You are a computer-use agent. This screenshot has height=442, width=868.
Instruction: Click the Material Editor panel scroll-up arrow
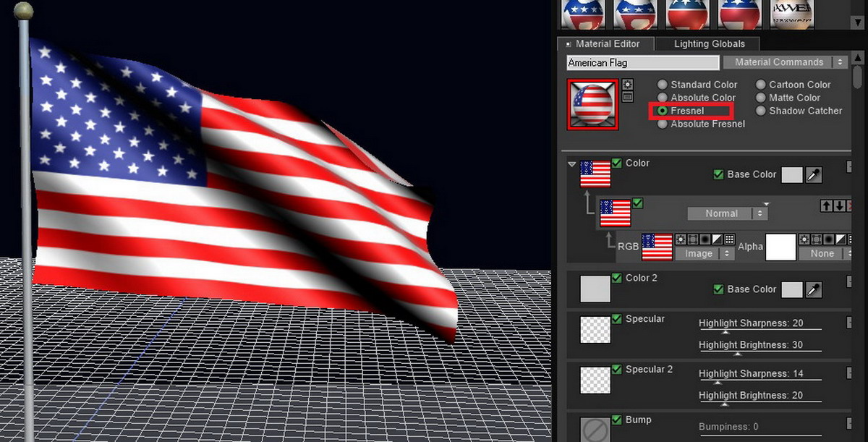pyautogui.click(x=858, y=58)
